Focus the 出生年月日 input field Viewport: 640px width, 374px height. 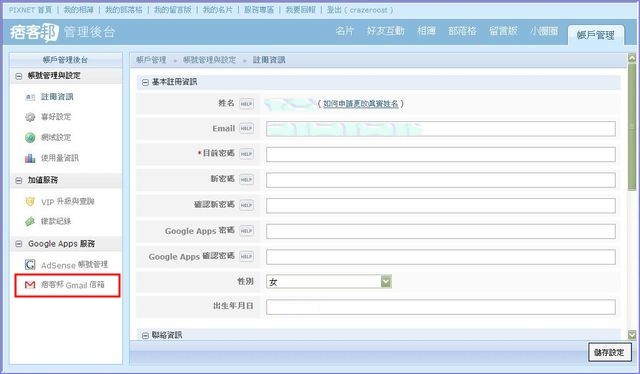441,307
